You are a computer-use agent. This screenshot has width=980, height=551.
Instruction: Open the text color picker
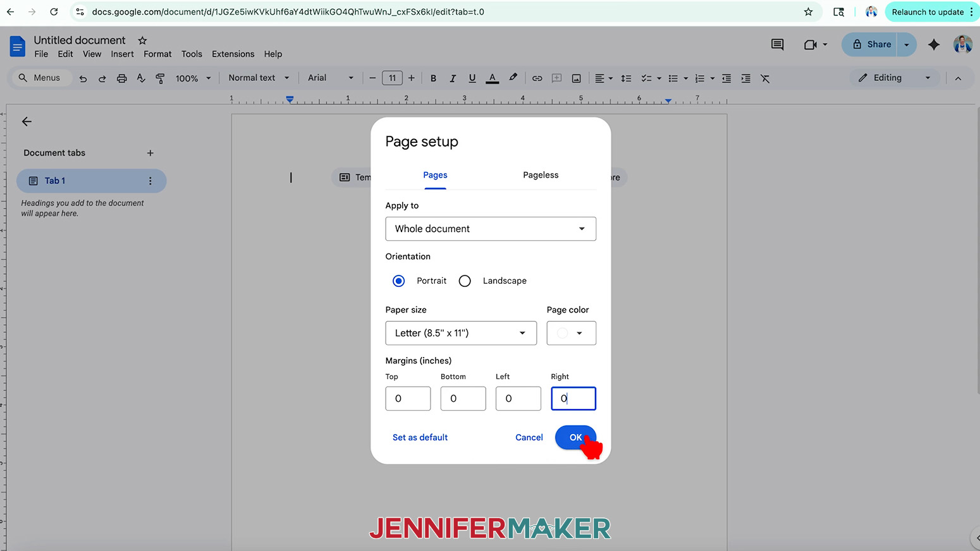click(492, 78)
